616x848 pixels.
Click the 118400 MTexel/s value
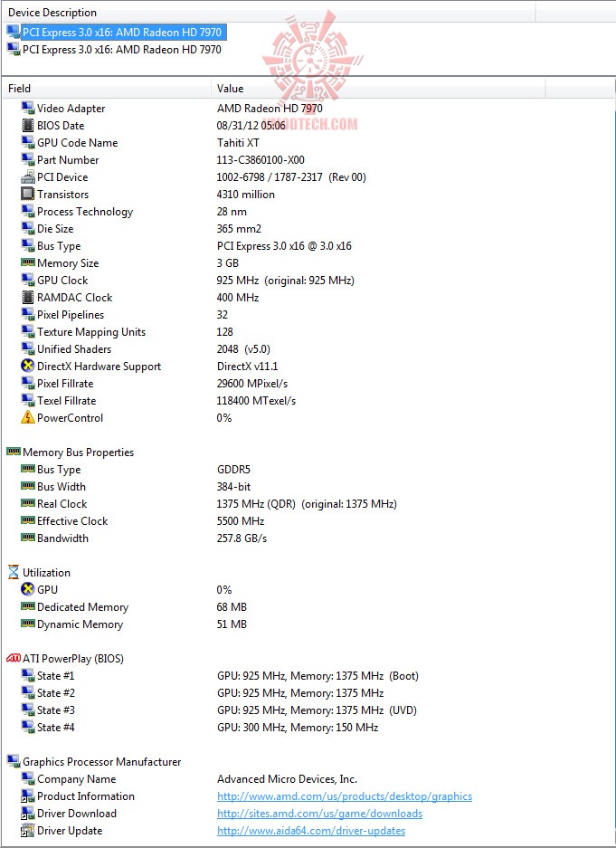pos(257,401)
